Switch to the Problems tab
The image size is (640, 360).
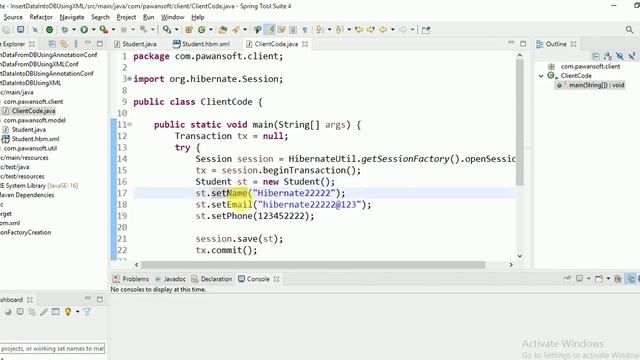coord(131,279)
